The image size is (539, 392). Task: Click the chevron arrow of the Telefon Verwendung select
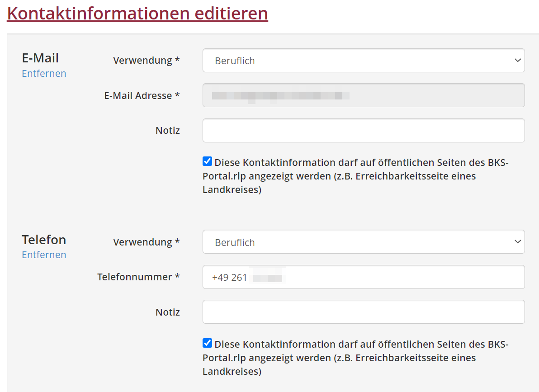[x=518, y=242]
